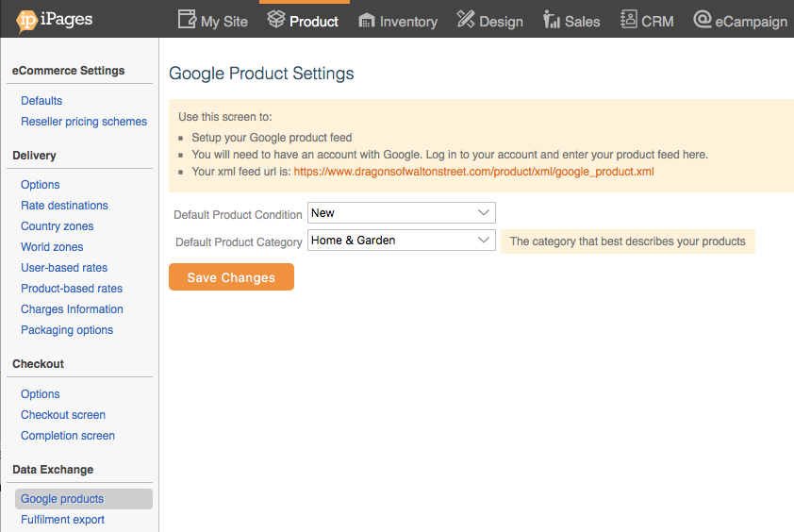This screenshot has width=794, height=532.
Task: Click the Design pencil-ruler icon
Action: (465, 19)
